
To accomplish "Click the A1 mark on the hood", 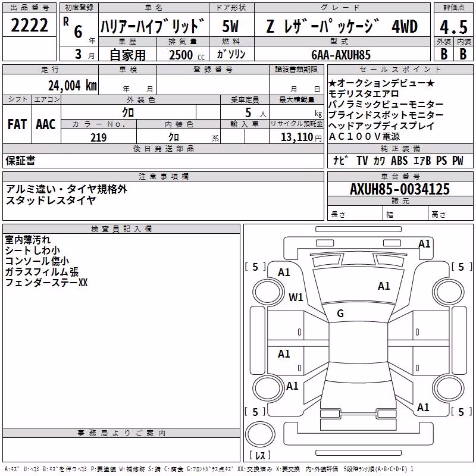I will [x=384, y=286].
